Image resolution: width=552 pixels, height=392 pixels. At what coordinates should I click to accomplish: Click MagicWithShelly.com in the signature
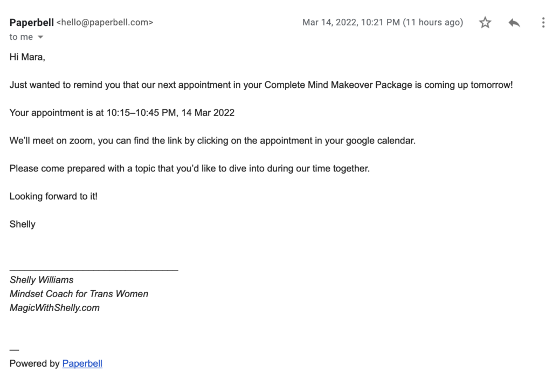click(54, 308)
